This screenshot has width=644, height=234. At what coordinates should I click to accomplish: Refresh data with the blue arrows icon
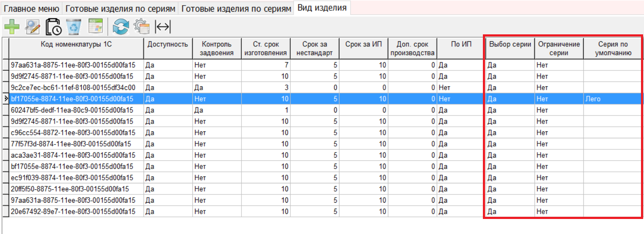point(121,27)
